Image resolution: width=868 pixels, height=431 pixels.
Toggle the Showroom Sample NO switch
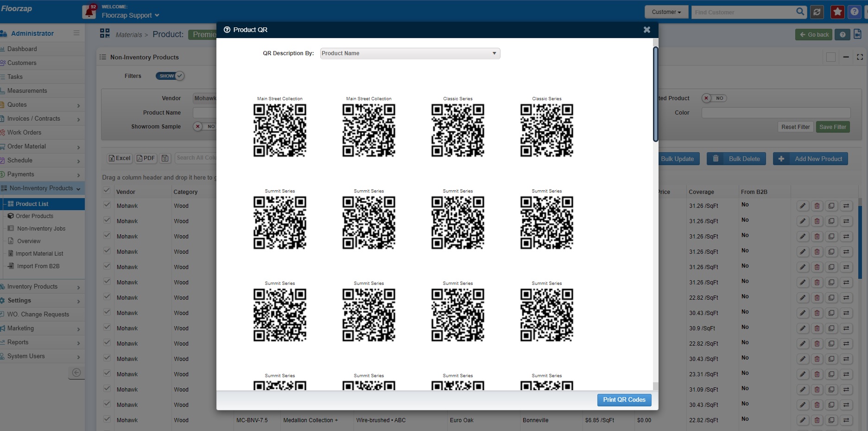pos(205,126)
